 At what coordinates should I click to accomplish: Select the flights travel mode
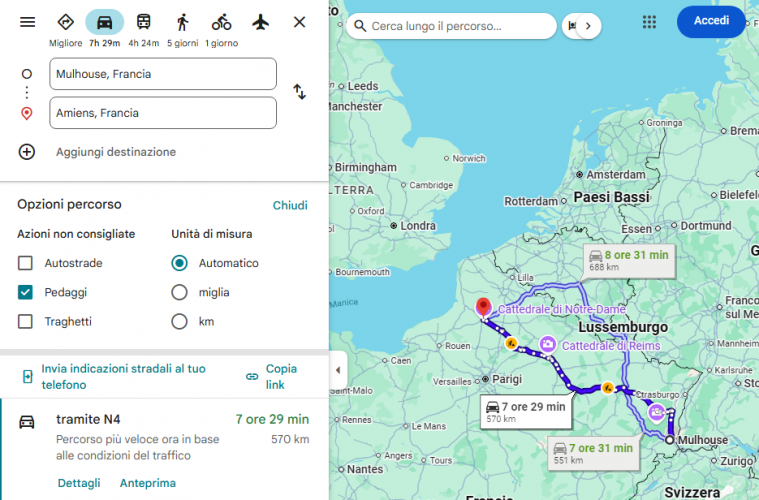click(260, 22)
